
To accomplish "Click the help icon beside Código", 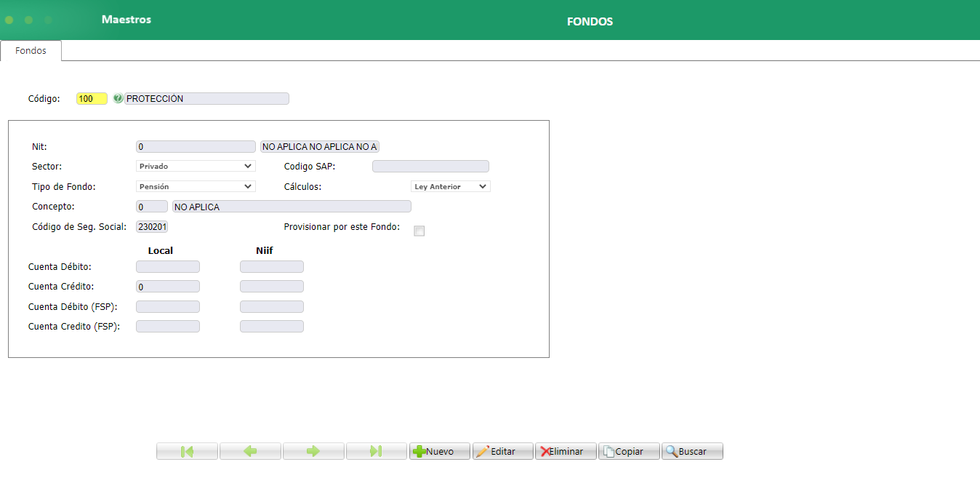I will tap(118, 99).
